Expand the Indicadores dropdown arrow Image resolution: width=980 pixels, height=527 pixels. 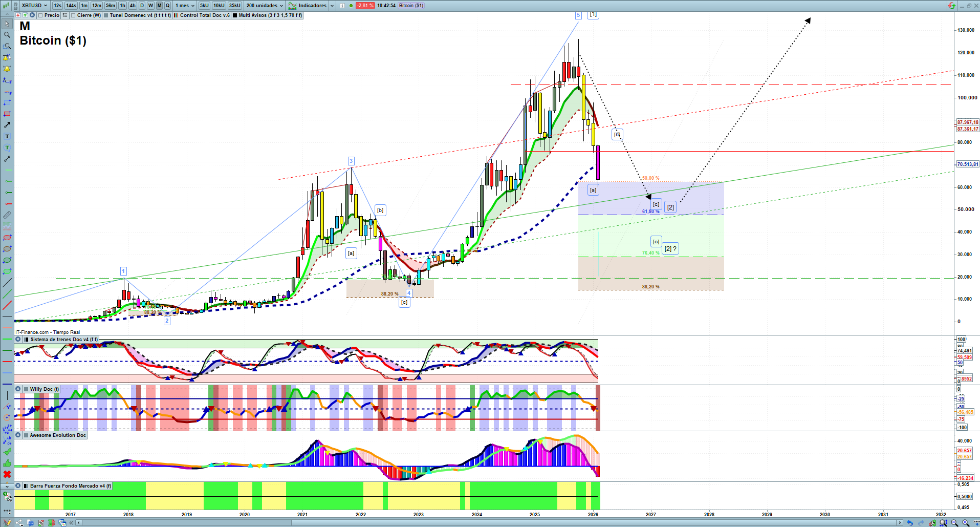click(332, 6)
